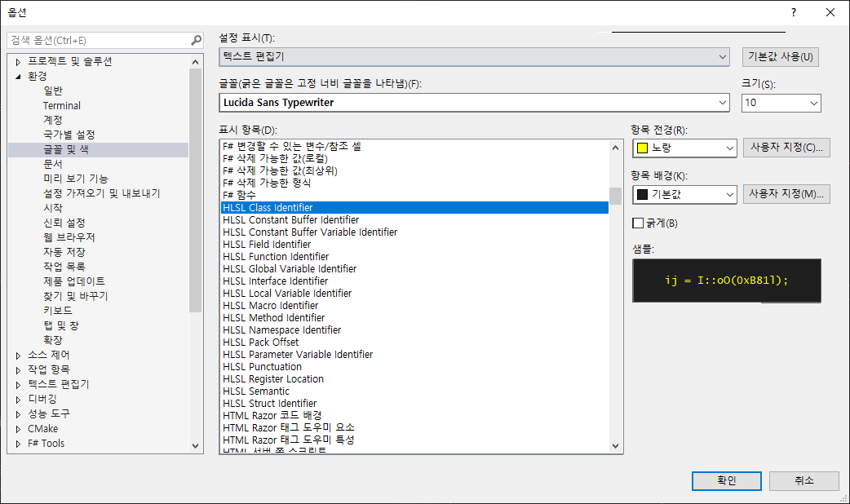Select the 찾기 및 바꾸기 tree item
Viewport: 850px width, 504px height.
pos(76,296)
